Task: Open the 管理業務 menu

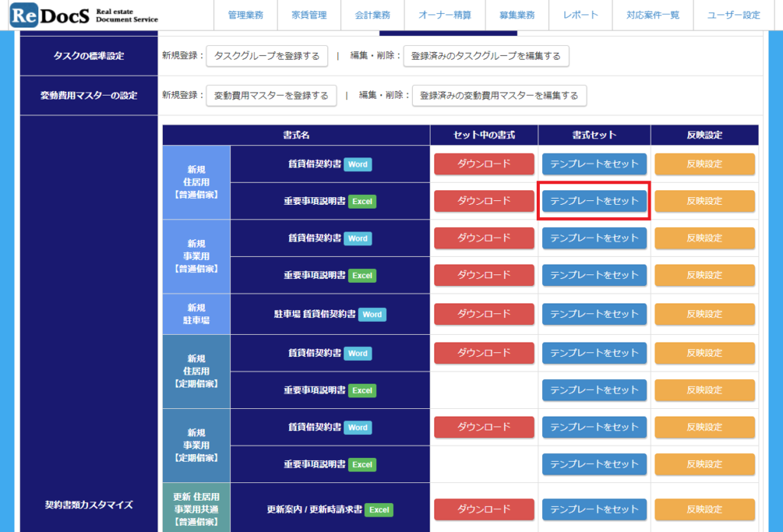Action: click(245, 15)
